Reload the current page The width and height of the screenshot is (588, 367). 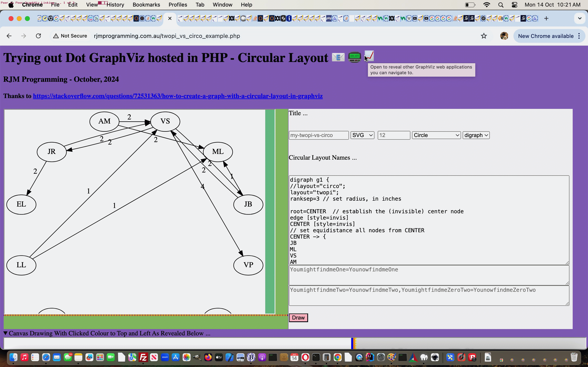38,36
